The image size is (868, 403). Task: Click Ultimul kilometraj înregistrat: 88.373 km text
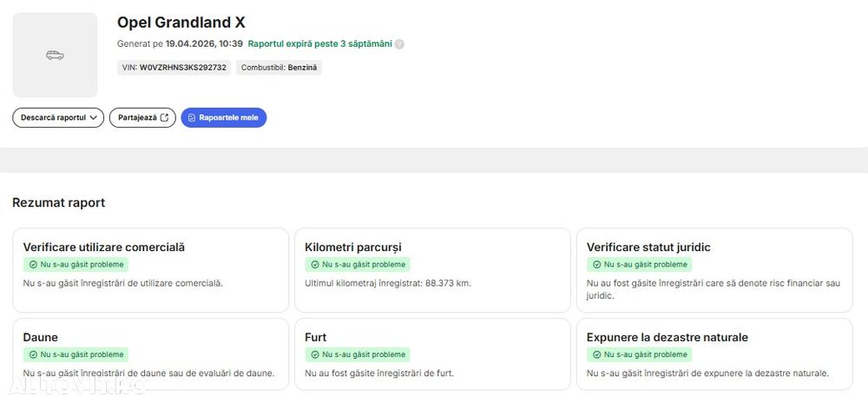[388, 283]
